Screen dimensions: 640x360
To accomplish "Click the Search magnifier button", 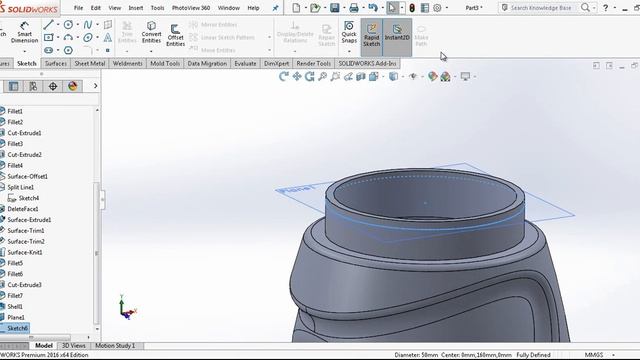I will 585,8.
